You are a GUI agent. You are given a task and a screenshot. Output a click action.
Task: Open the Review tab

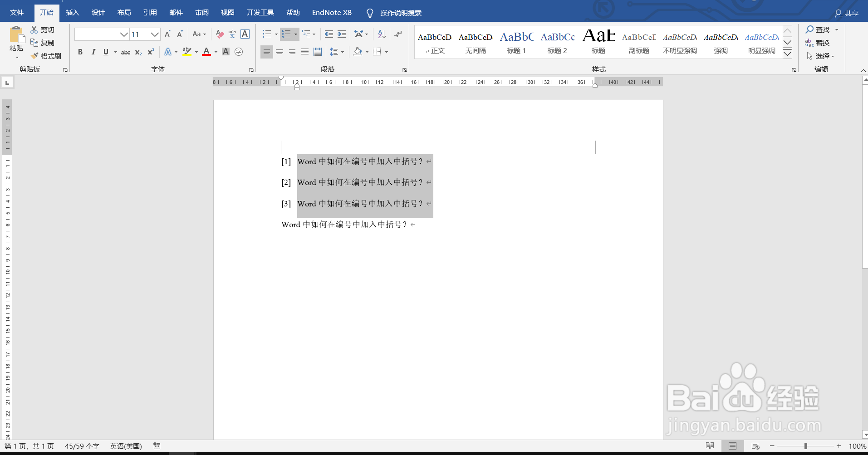point(202,13)
